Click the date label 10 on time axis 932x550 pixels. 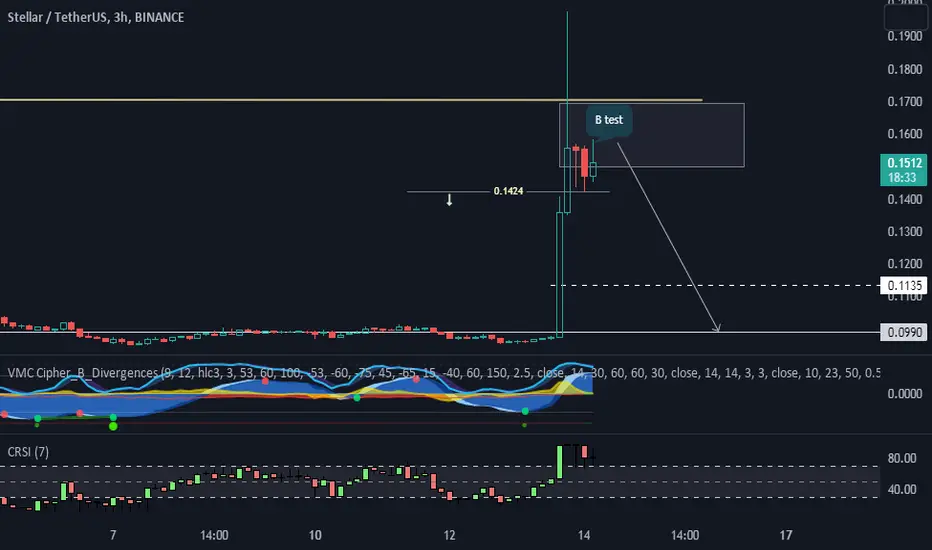315,535
